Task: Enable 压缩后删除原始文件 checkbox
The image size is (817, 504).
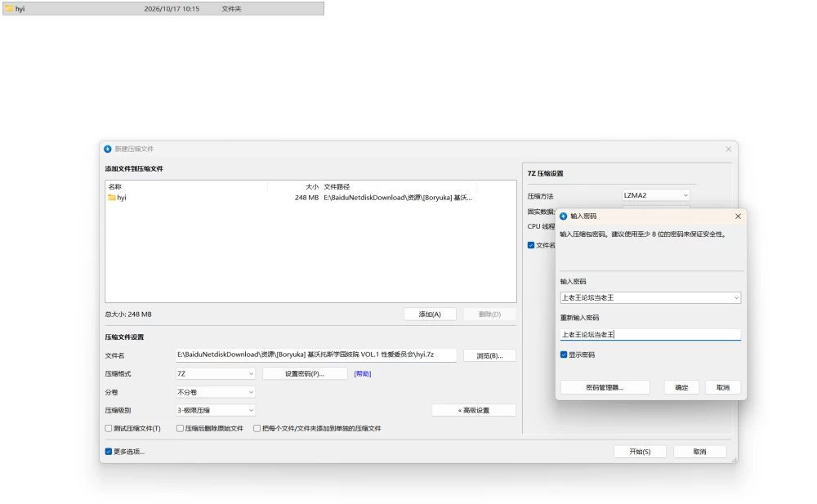Action: pyautogui.click(x=180, y=428)
